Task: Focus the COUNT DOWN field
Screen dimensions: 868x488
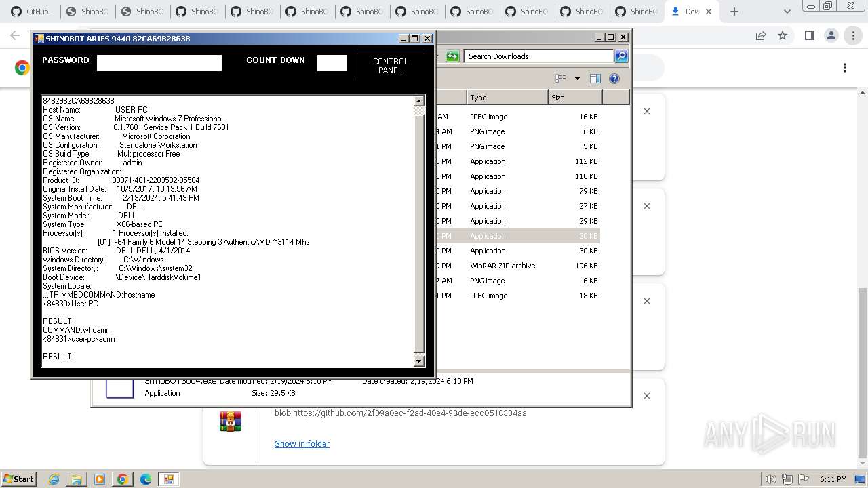Action: coord(332,63)
